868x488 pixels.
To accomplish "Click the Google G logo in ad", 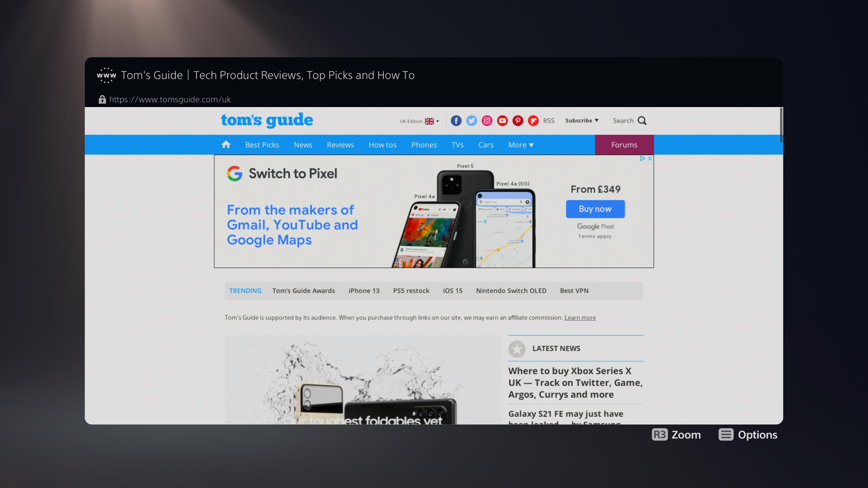I will click(x=235, y=174).
